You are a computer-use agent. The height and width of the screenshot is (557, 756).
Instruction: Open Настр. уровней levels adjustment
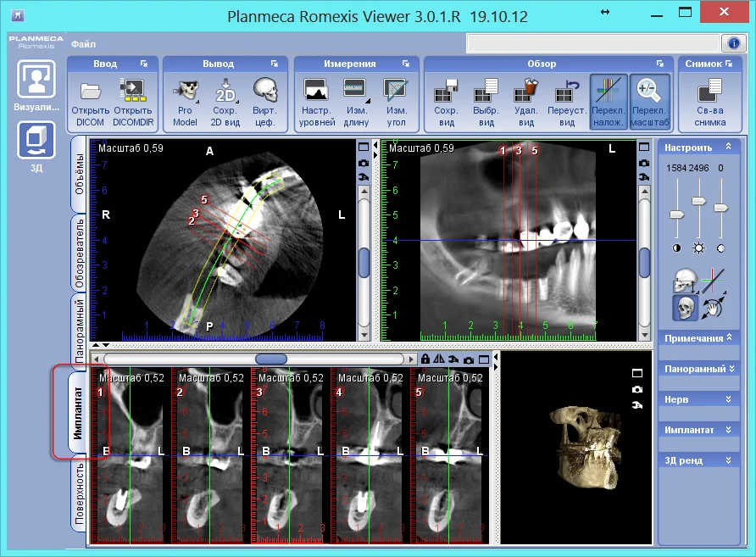pyautogui.click(x=316, y=90)
